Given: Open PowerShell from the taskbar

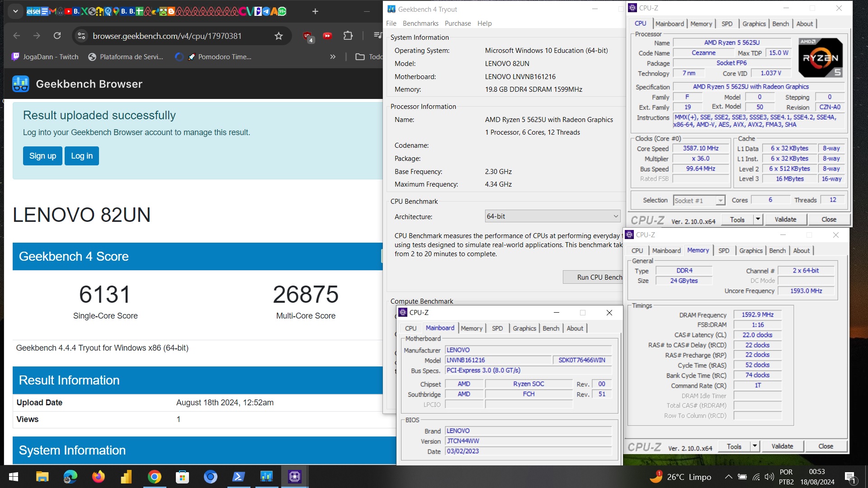Looking at the screenshot, I should pyautogui.click(x=238, y=477).
